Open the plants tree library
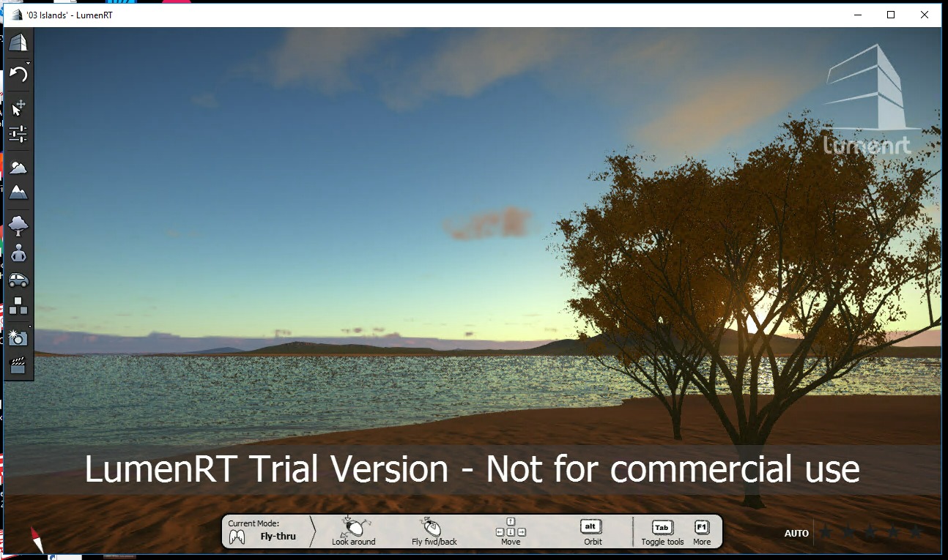948x560 pixels. coord(18,225)
